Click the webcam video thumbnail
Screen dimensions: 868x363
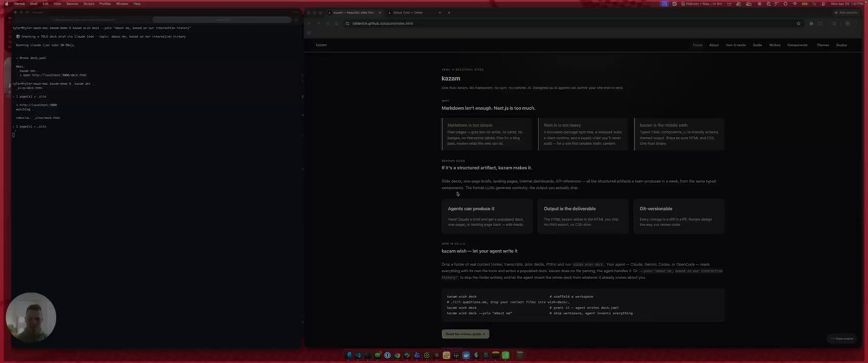point(31,317)
